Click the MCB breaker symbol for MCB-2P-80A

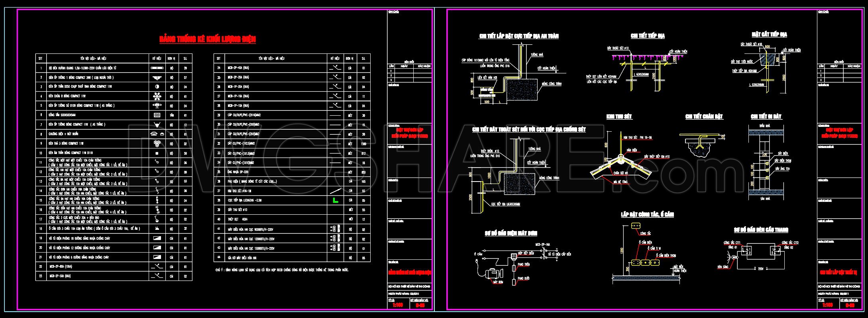(x=157, y=267)
